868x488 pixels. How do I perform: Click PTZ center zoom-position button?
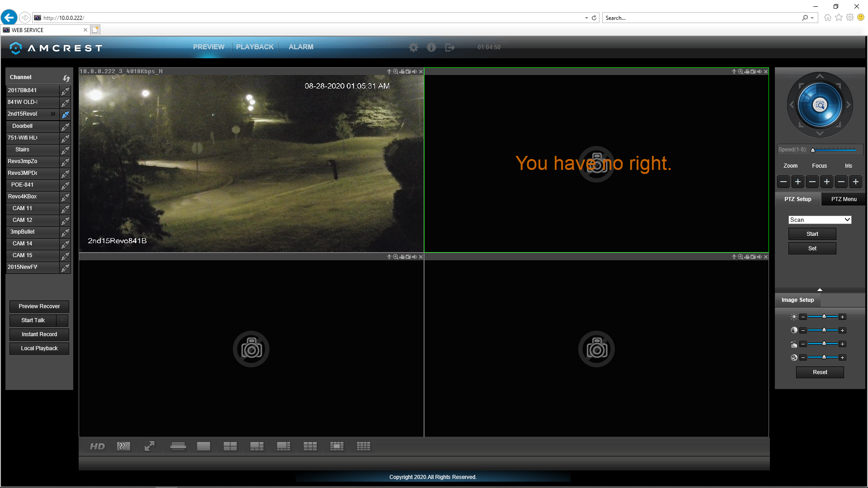820,105
